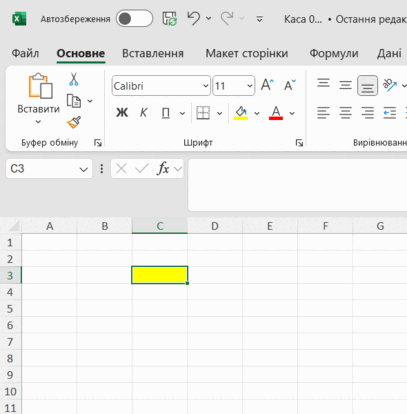
Task: Align cell text left
Action: (x=323, y=113)
